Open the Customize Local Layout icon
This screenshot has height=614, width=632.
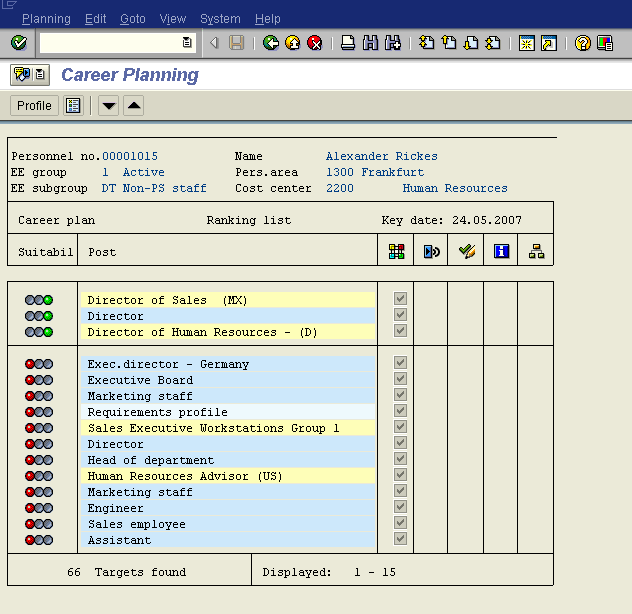point(605,42)
